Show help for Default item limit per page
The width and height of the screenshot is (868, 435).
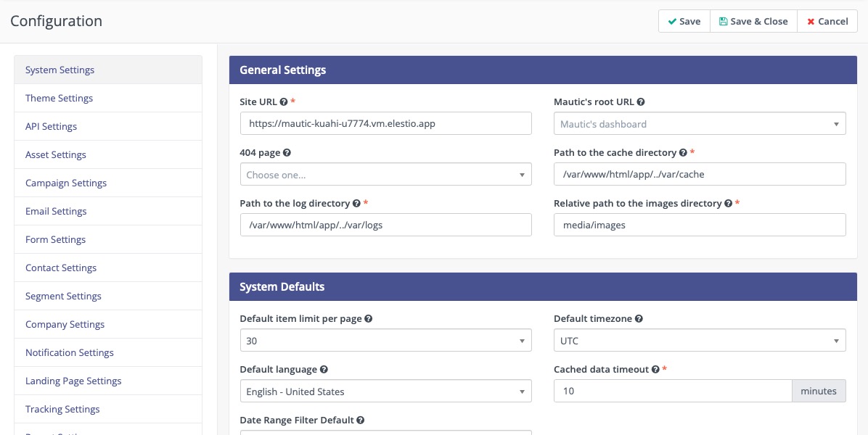[369, 318]
